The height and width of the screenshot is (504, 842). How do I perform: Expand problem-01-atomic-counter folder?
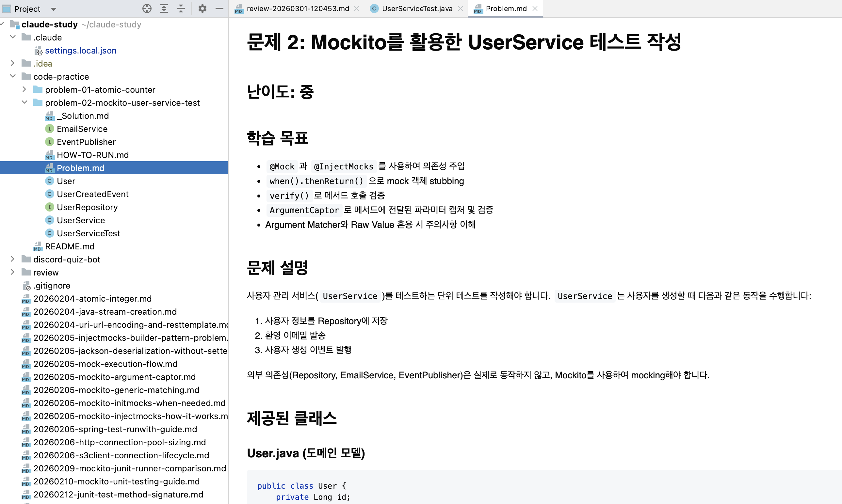24,89
